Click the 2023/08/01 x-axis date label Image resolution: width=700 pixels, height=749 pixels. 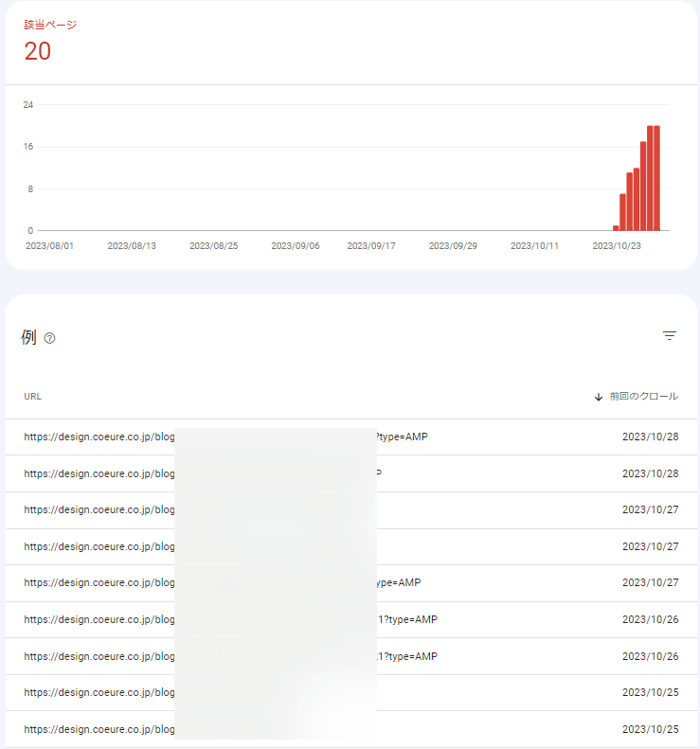point(49,245)
